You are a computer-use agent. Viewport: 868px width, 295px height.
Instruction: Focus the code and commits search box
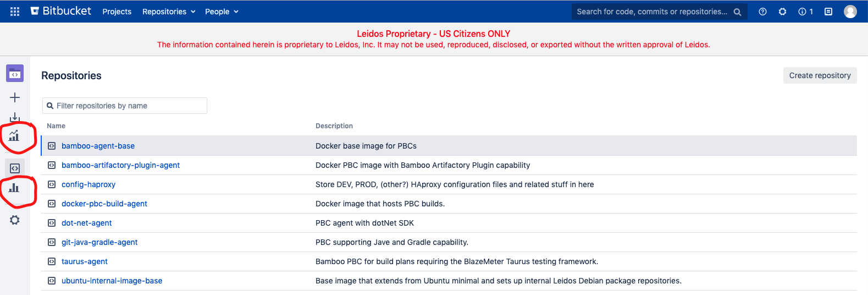point(659,12)
